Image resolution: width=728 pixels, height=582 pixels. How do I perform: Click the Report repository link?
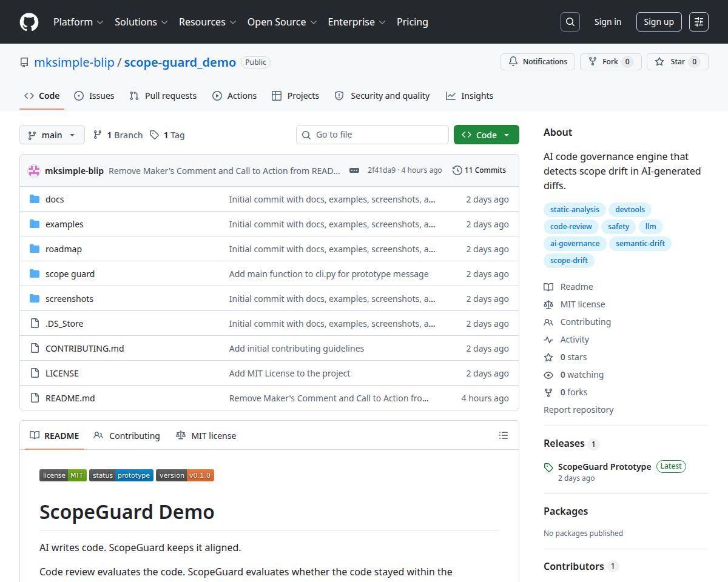tap(578, 410)
